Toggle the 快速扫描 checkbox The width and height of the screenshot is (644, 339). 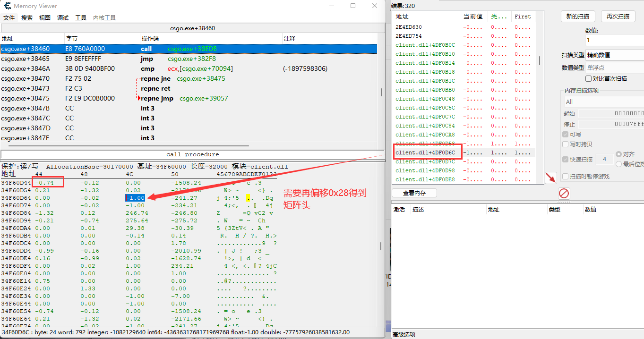(565, 159)
